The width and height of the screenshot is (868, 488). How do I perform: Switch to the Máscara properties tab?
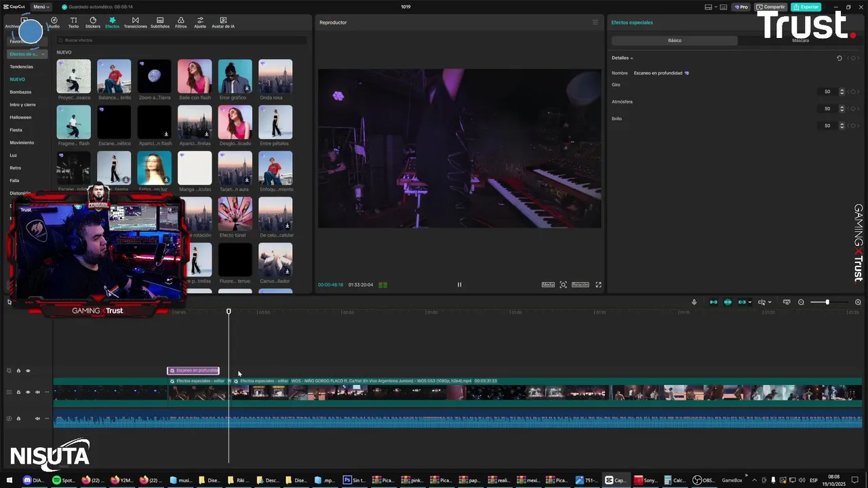800,41
